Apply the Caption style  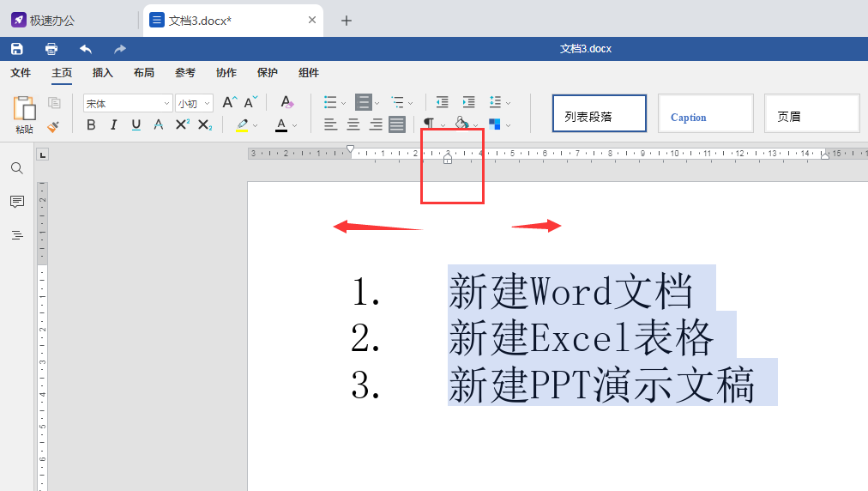click(706, 113)
